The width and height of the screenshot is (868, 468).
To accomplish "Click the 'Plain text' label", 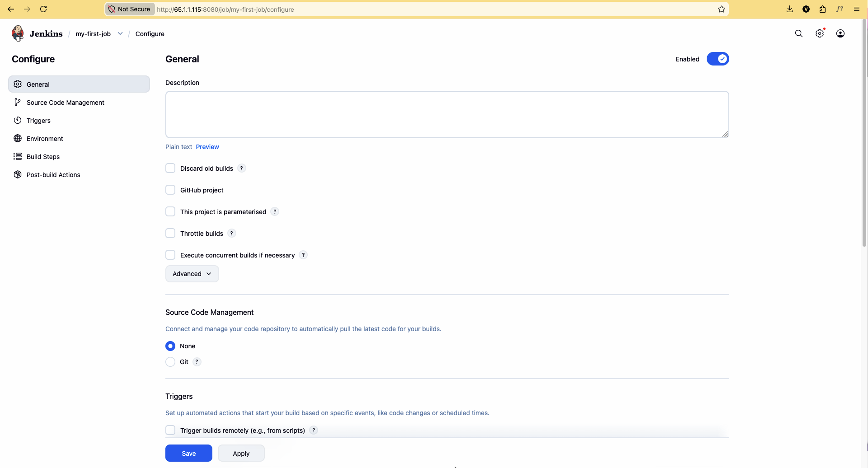I will 178,147.
